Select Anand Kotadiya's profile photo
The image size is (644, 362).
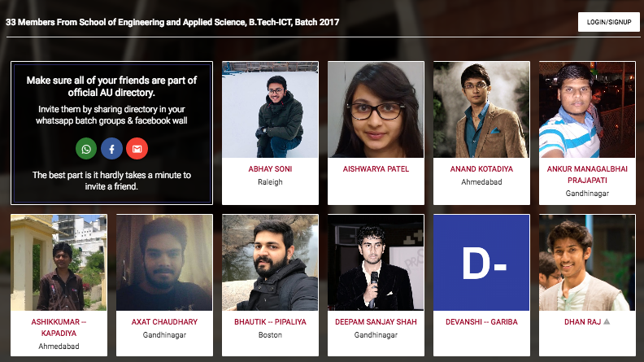click(x=481, y=110)
